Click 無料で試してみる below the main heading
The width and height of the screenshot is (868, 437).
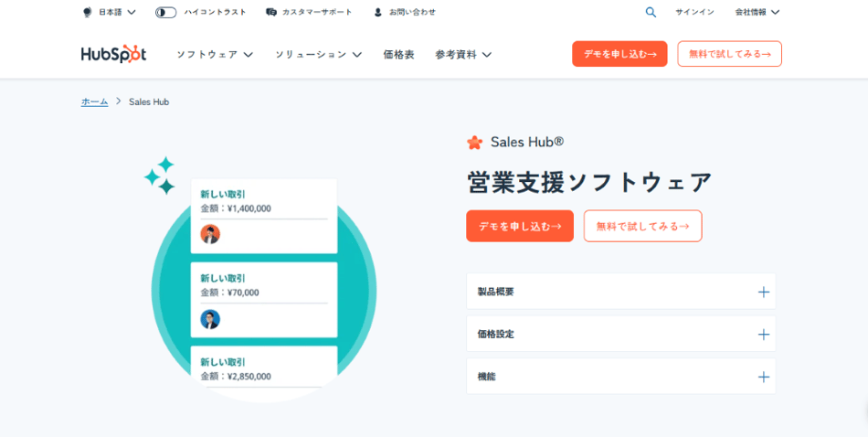[x=642, y=226]
